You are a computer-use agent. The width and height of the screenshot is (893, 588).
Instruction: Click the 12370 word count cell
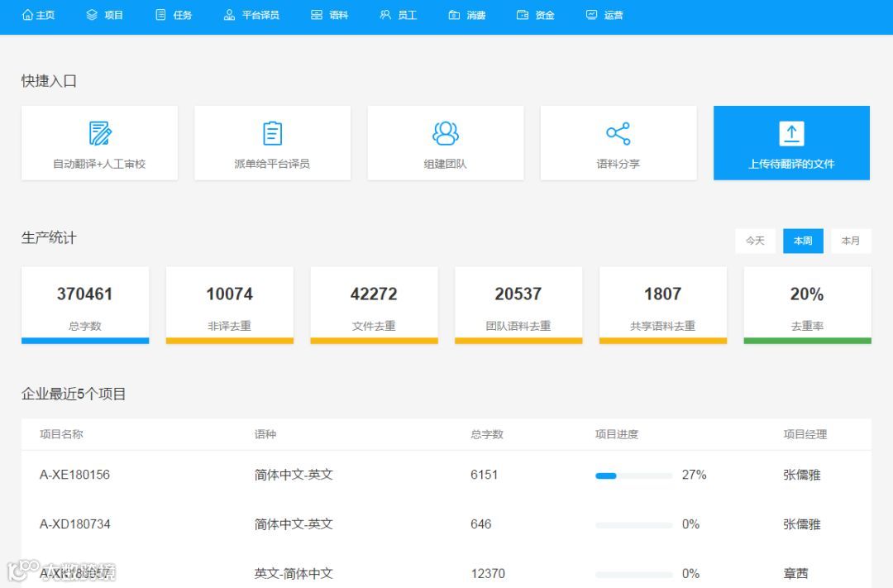point(488,574)
